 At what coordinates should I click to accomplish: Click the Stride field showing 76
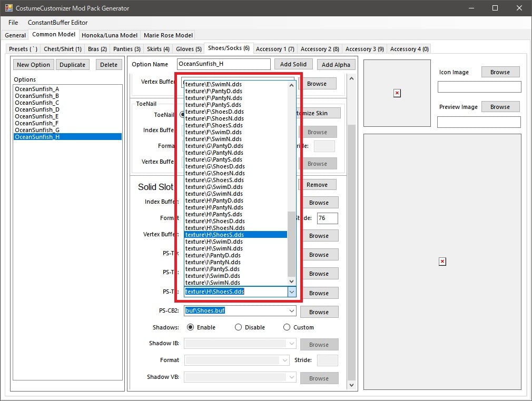coord(328,218)
